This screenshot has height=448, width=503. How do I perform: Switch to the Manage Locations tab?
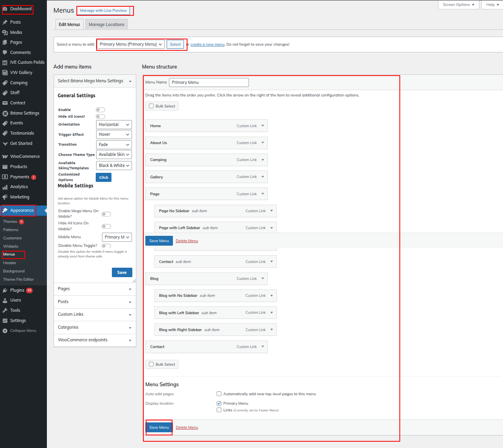tap(106, 24)
